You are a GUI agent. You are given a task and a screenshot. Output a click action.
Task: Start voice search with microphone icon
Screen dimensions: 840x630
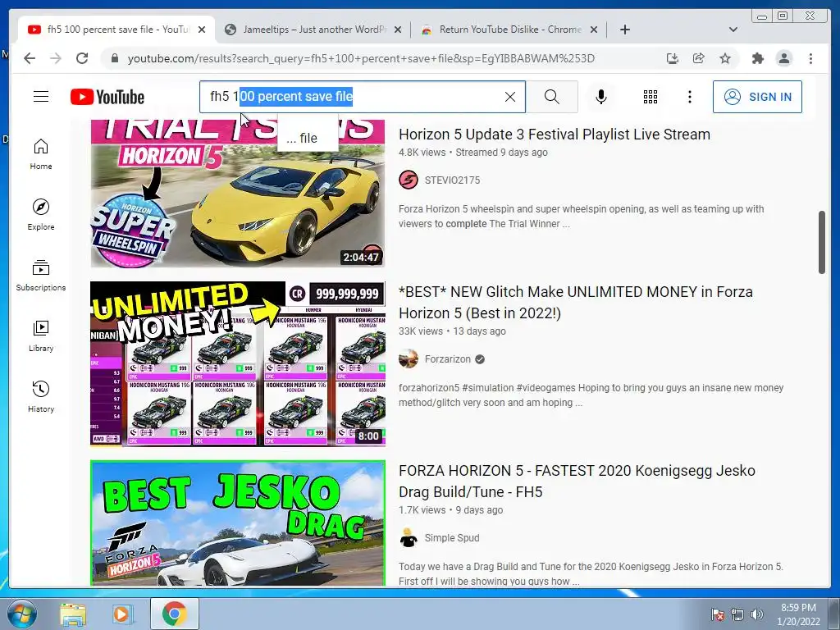(601, 97)
